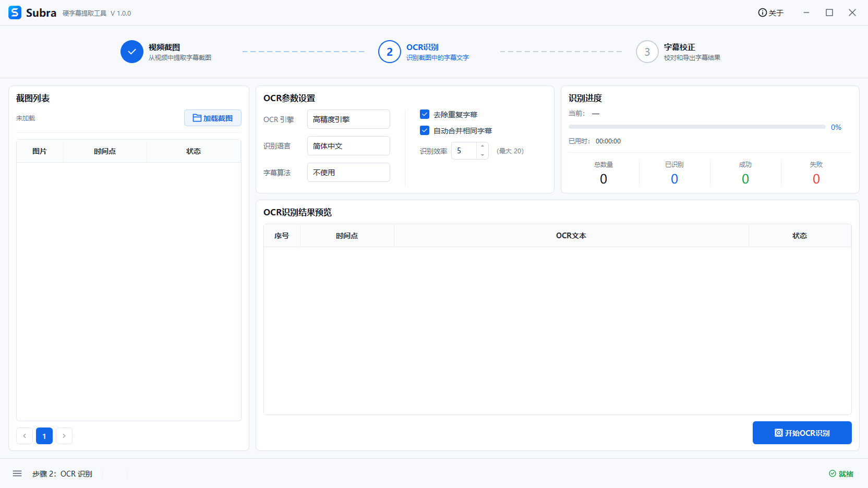Image resolution: width=868 pixels, height=488 pixels.
Task: Click the green 就绪 status icon
Action: click(833, 473)
